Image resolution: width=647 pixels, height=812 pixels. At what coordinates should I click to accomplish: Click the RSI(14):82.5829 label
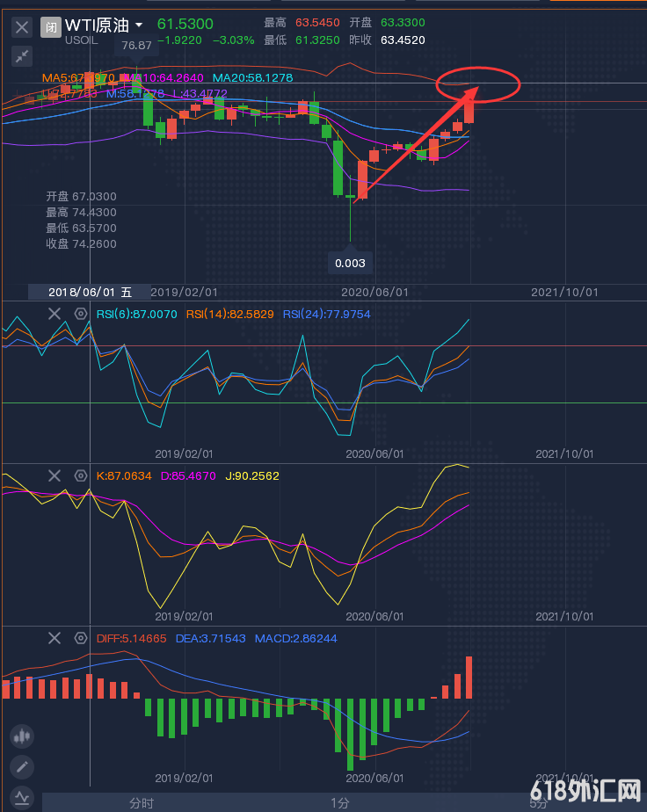[230, 315]
